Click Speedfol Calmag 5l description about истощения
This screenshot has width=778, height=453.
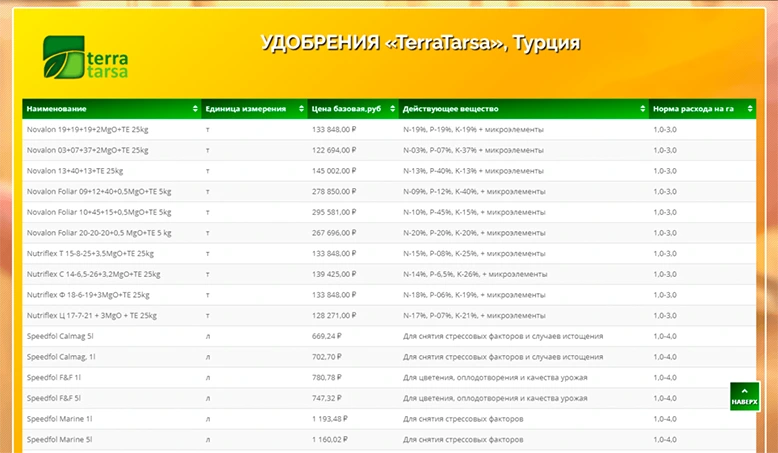tap(503, 336)
